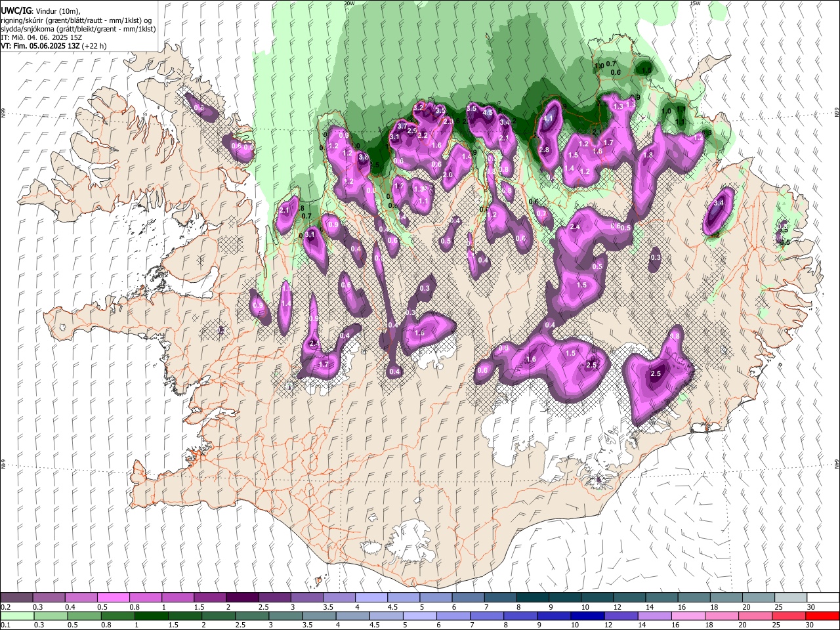Viewport: 840px width, 630px height.
Task: Select the '2.8' precipitation value on the map
Action: (543, 150)
